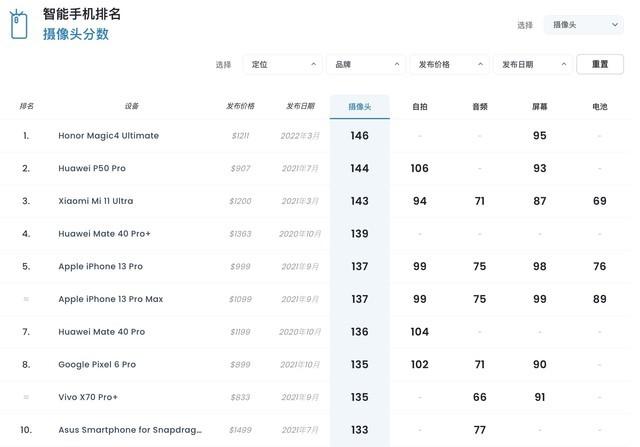Viewport: 640px width, 447px height.
Task: Click camera score 139 for Mate 40 Pro+
Action: 360,234
